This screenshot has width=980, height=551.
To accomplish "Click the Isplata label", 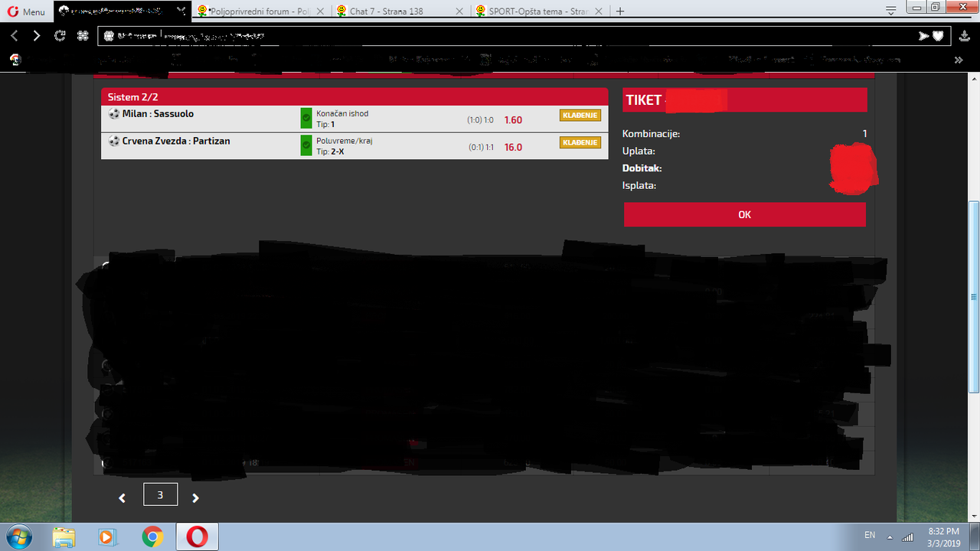I will [x=639, y=185].
